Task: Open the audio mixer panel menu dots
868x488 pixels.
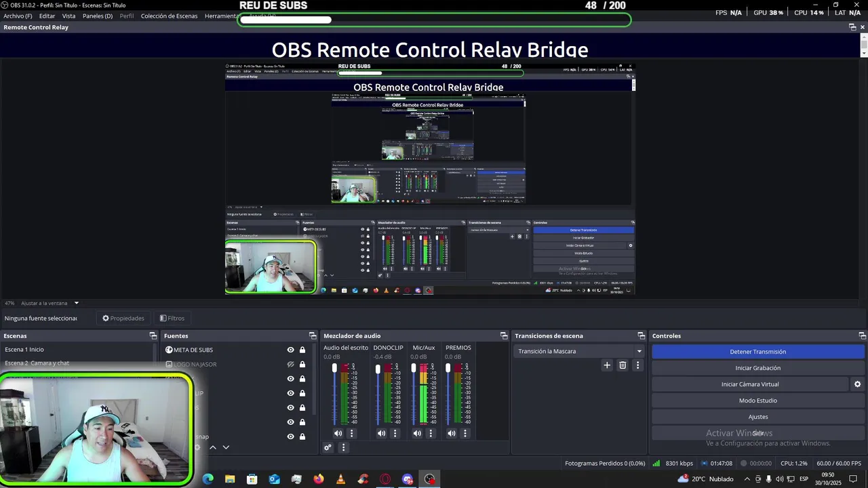Action: (x=343, y=447)
